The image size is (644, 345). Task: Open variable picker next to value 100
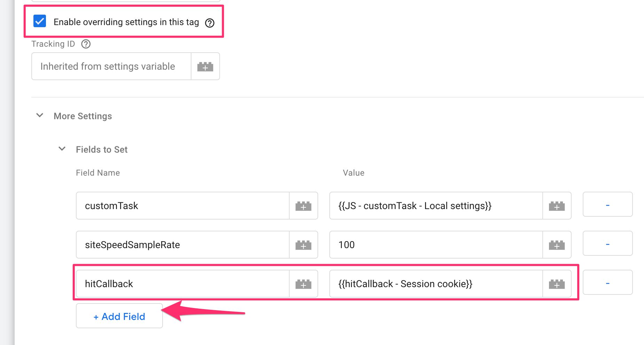(x=557, y=245)
